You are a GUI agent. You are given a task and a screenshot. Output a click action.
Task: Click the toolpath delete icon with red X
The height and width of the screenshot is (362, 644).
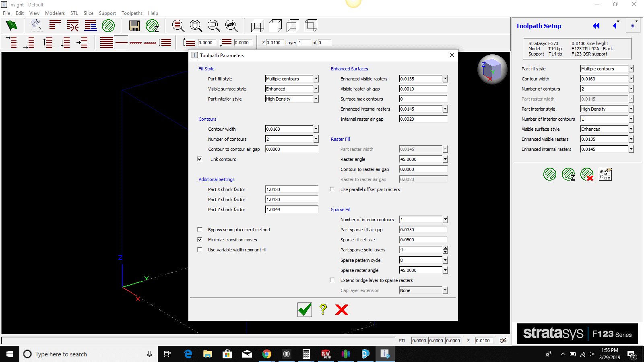[x=587, y=174]
